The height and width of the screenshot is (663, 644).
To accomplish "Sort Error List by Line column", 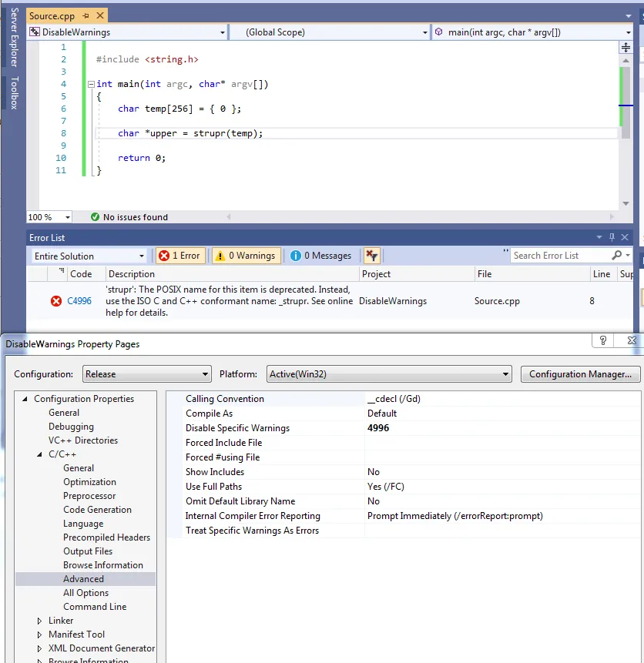I will 602,274.
